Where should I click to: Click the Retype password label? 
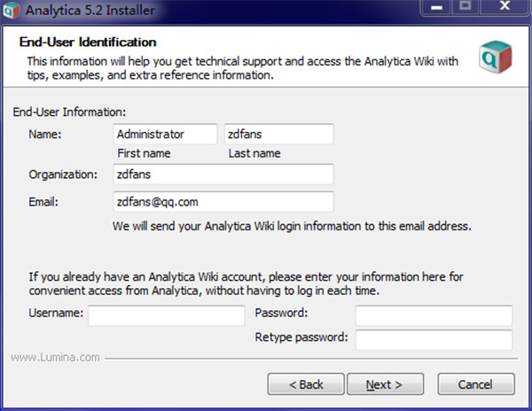pos(301,338)
